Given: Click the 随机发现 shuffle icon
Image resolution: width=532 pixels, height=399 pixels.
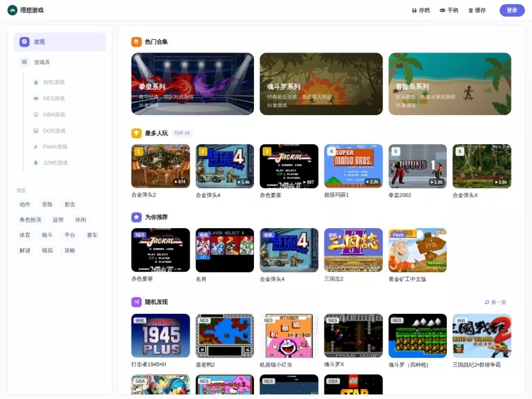Looking at the screenshot, I should tap(136, 302).
